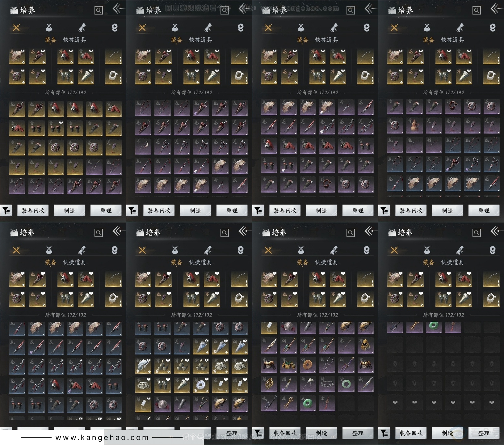Select the orange ring item in bottom third panel
The height and width of the screenshot is (445, 504).
point(308,365)
